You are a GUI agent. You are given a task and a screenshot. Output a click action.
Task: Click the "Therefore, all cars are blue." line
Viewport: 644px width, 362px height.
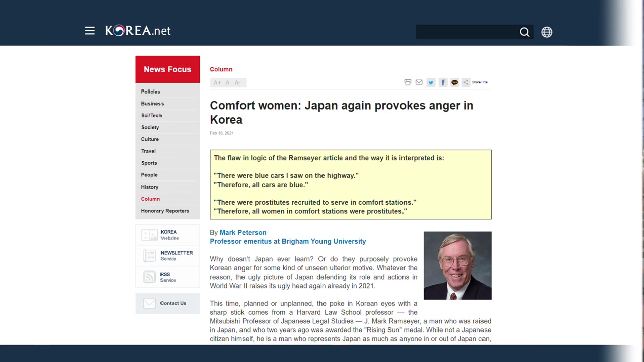pyautogui.click(x=261, y=185)
